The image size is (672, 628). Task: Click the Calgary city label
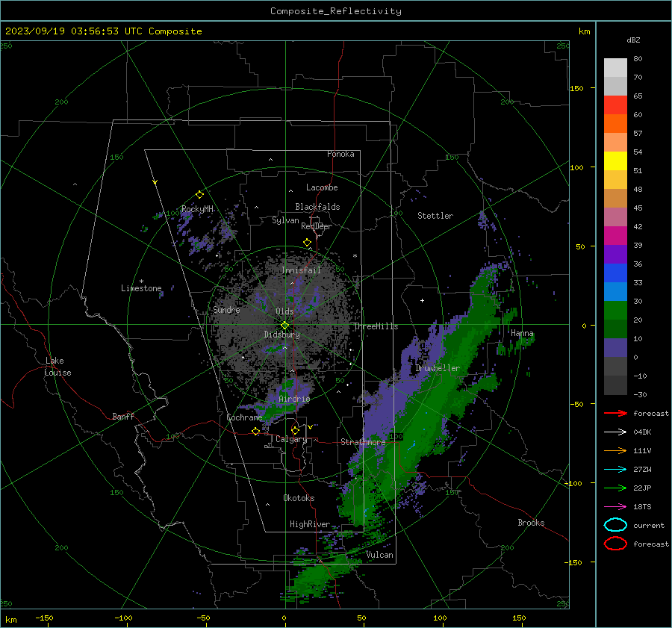click(x=291, y=439)
